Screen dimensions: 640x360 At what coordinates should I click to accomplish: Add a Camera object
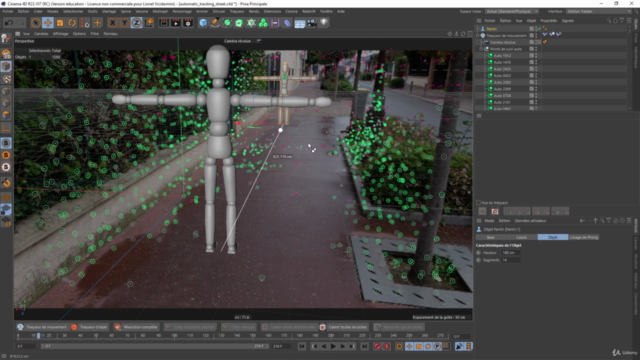pyautogui.click(x=311, y=23)
